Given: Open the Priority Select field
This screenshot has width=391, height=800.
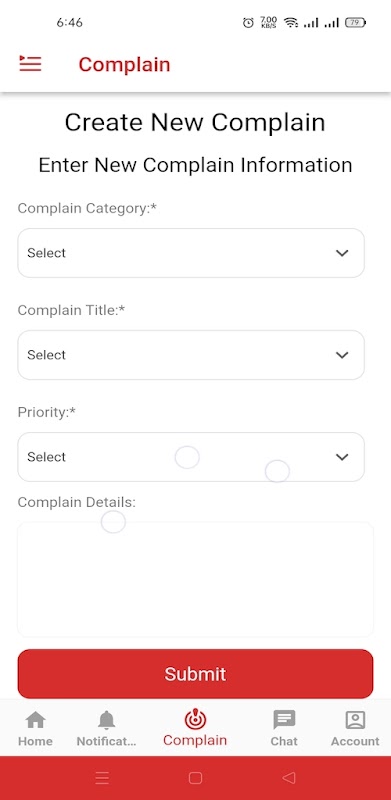Looking at the screenshot, I should pos(191,457).
